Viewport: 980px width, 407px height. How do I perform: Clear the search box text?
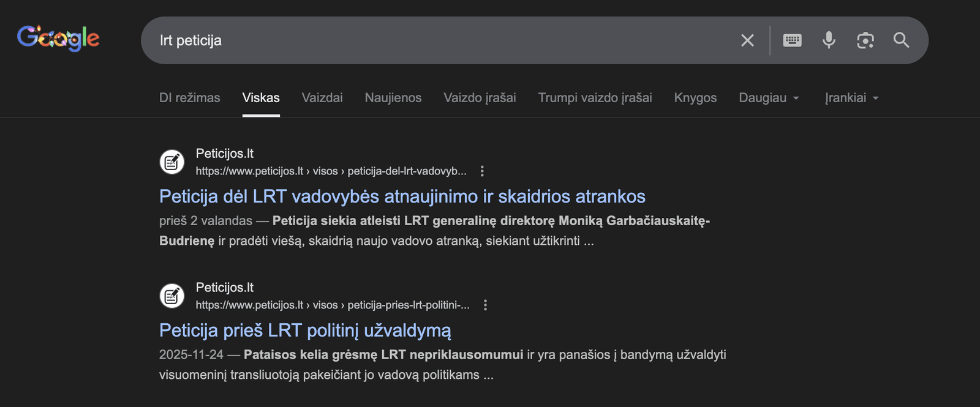click(747, 40)
